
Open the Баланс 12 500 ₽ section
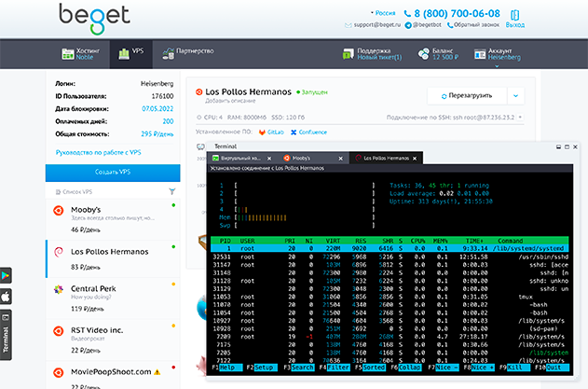[438, 54]
